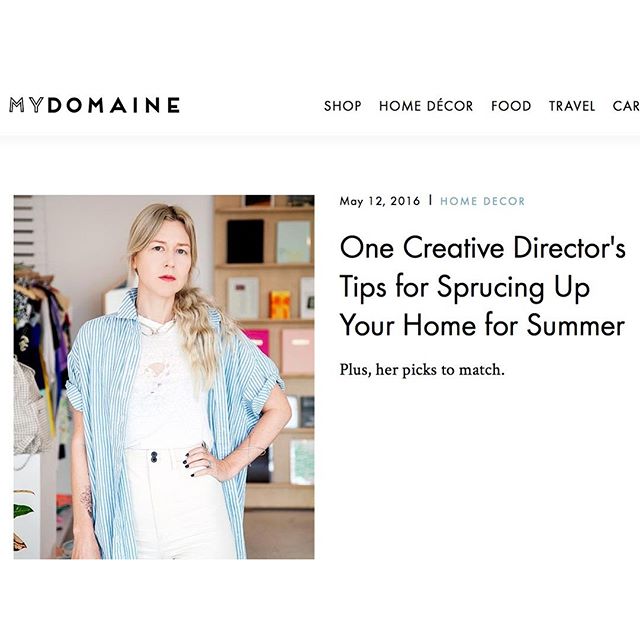Click the May 12, 2016 date text
This screenshot has height=640, width=640.
tap(380, 201)
